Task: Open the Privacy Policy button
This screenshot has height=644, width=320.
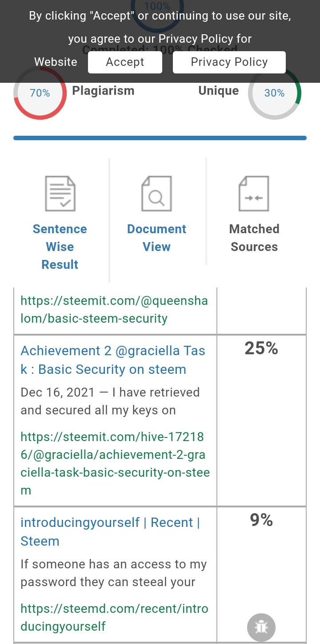Action: 229,62
